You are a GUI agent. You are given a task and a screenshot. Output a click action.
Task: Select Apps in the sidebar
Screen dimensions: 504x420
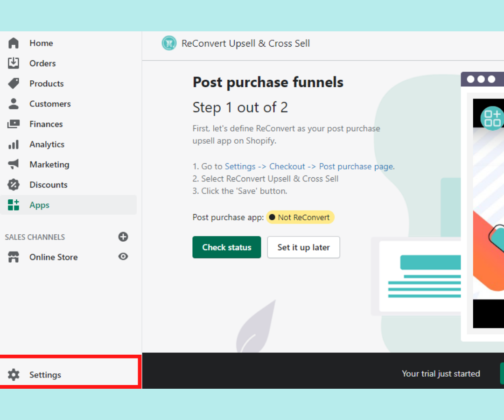click(x=68, y=205)
